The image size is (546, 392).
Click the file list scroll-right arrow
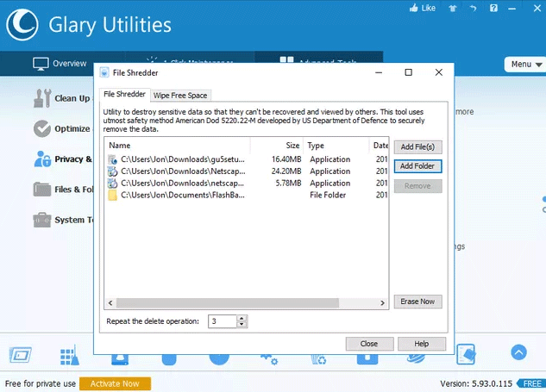click(382, 303)
